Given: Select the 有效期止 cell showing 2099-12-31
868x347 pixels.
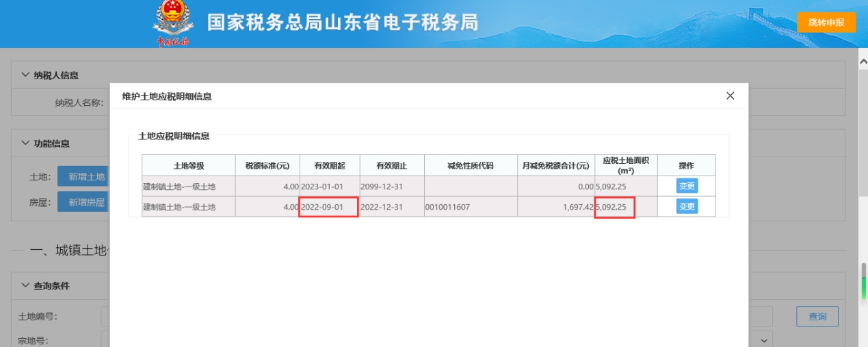Looking at the screenshot, I should [392, 186].
